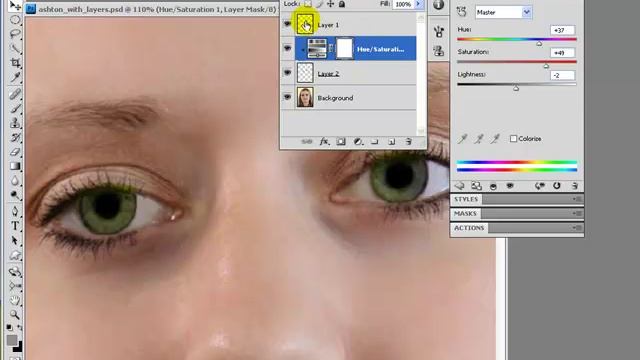Click the Create new group icon
Image resolution: width=640 pixels, height=360 pixels.
375,142
